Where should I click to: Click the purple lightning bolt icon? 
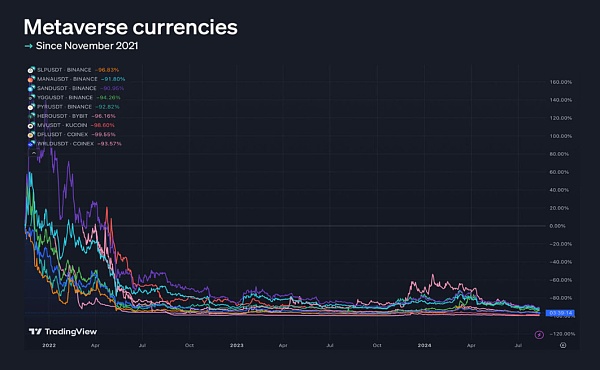539,335
